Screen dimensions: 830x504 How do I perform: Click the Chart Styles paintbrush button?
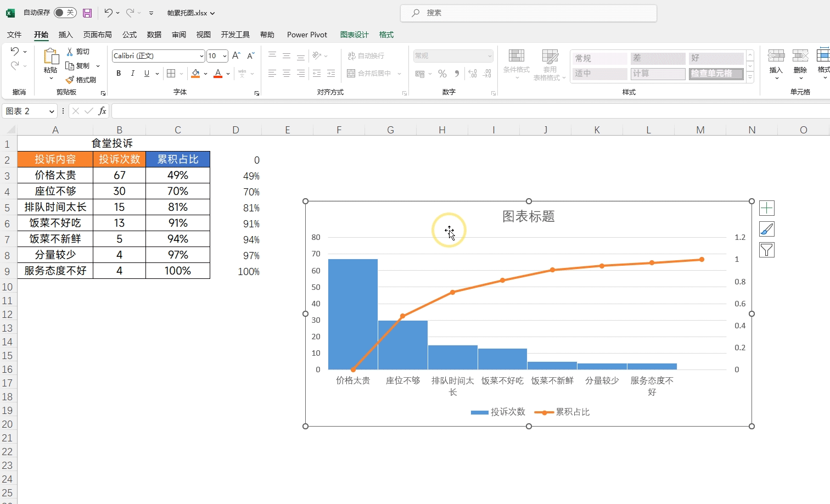[767, 229]
